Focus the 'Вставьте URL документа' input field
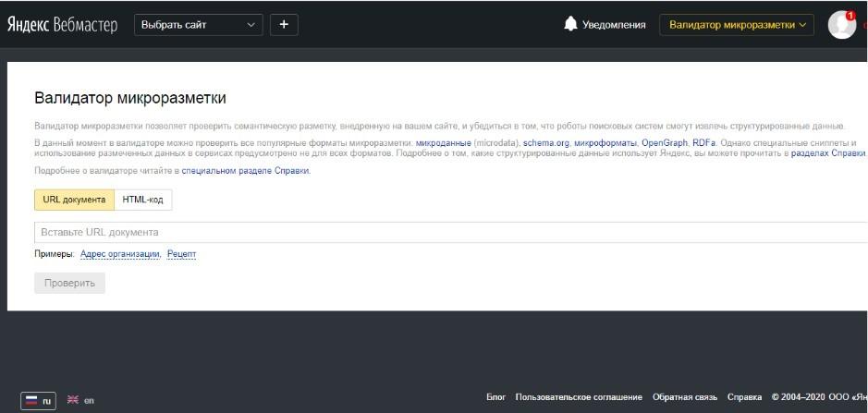Screen dimensions: 868x413 444,232
